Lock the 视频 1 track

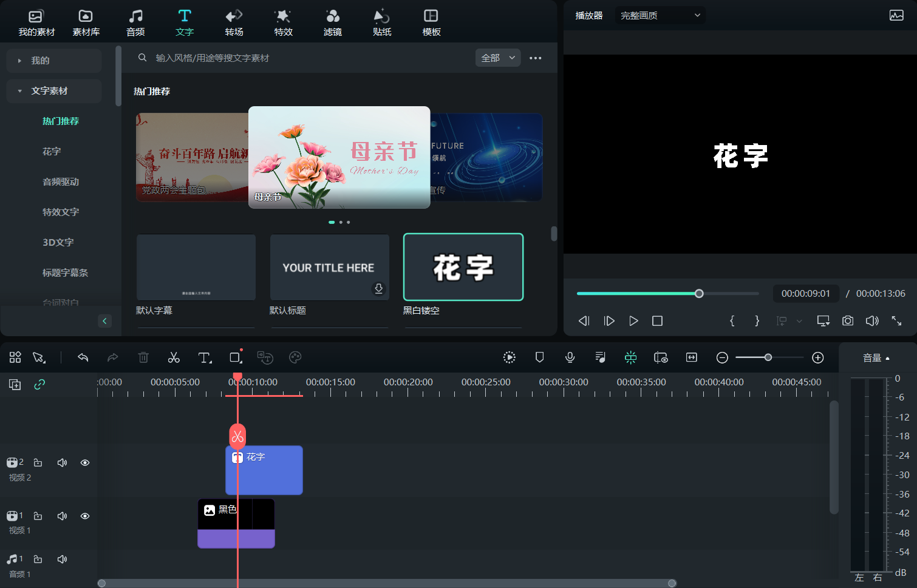pyautogui.click(x=38, y=515)
